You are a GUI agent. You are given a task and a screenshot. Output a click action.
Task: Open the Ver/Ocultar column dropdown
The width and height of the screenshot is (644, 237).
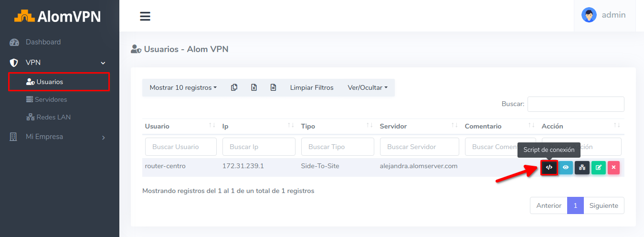(x=368, y=87)
